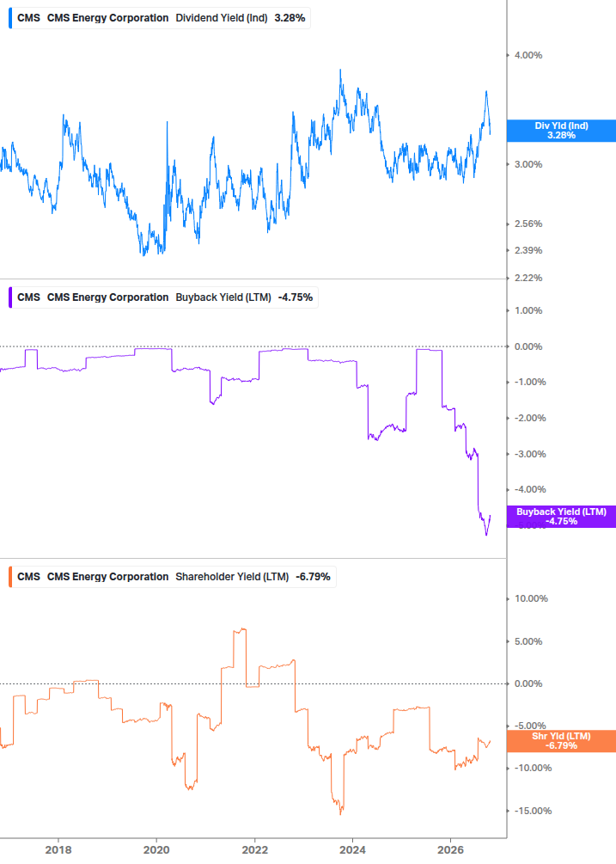Screen dimensions: 616x864
Task: Click the 2.22% axis label
Action: point(528,278)
